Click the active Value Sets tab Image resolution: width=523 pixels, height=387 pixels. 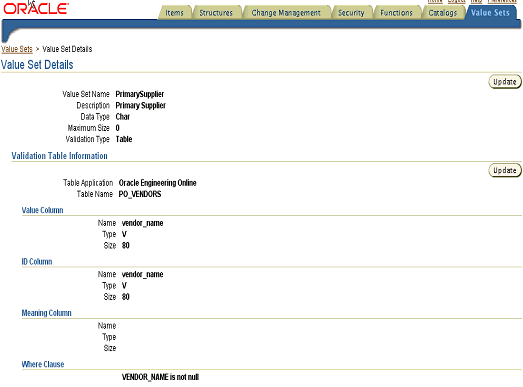[x=490, y=13]
